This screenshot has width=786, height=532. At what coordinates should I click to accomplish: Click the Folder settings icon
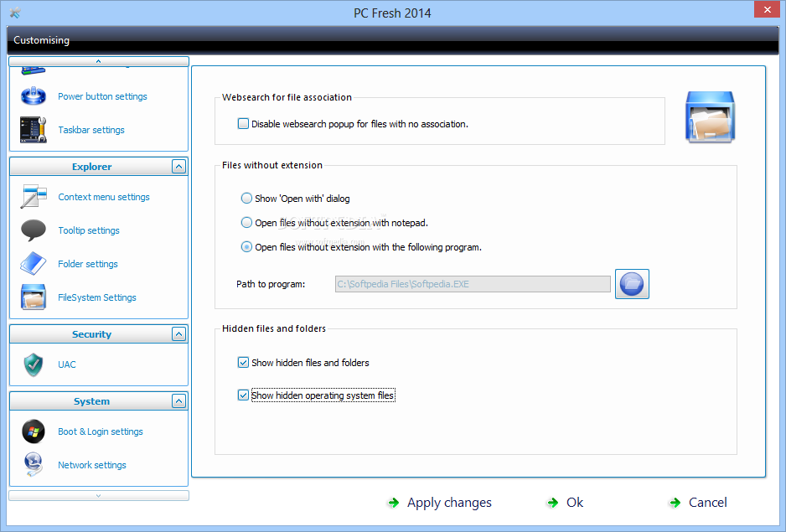click(33, 264)
